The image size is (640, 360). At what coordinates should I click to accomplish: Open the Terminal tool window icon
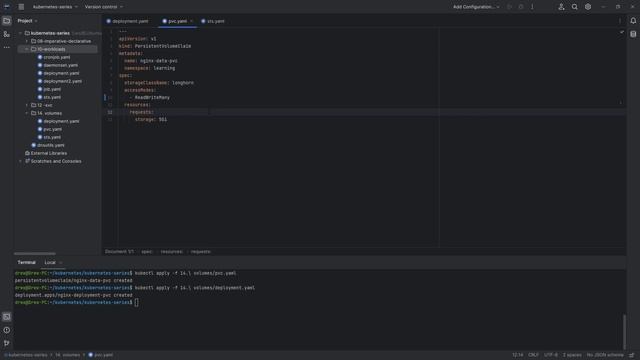7,317
